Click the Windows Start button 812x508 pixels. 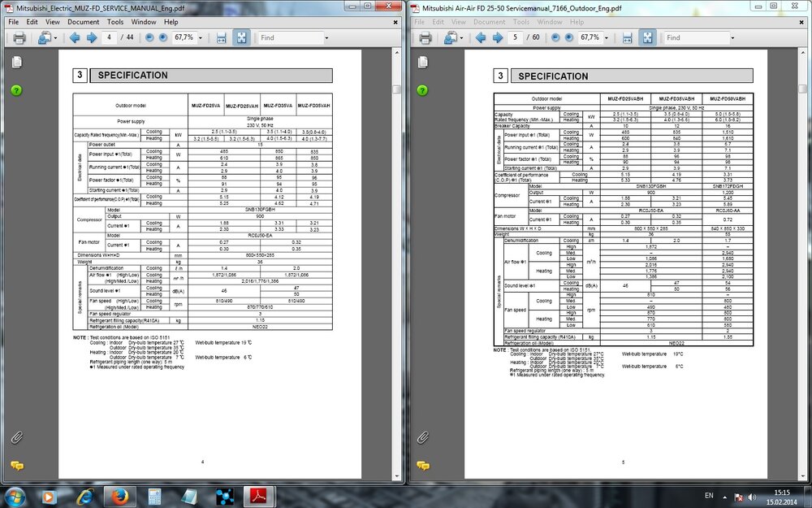(x=15, y=497)
